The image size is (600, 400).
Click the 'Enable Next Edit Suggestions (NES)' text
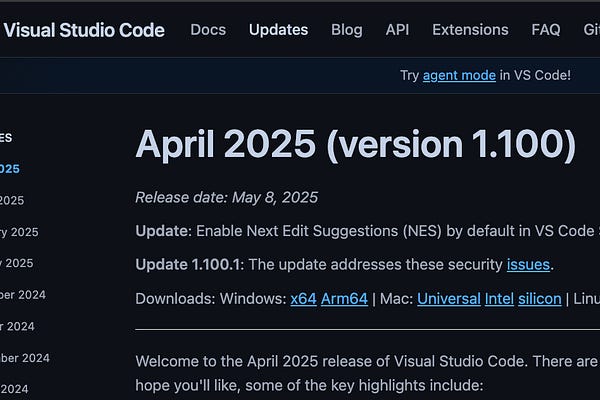[319, 231]
